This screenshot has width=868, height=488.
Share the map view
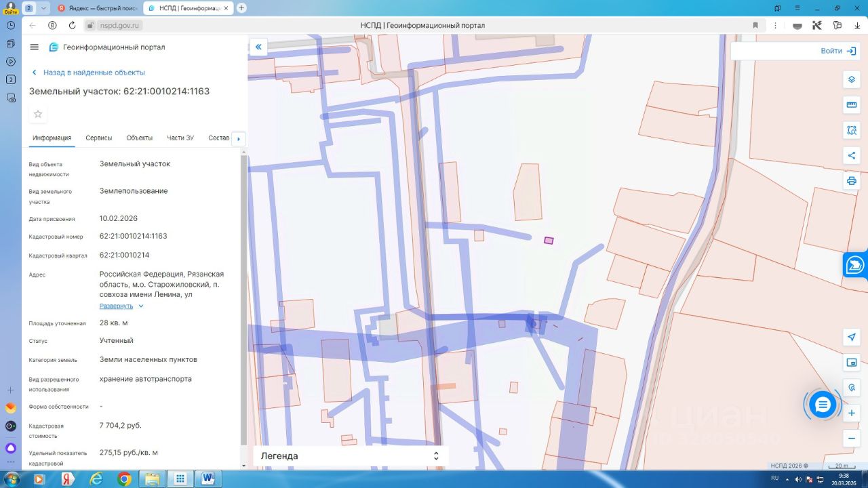pyautogui.click(x=852, y=156)
